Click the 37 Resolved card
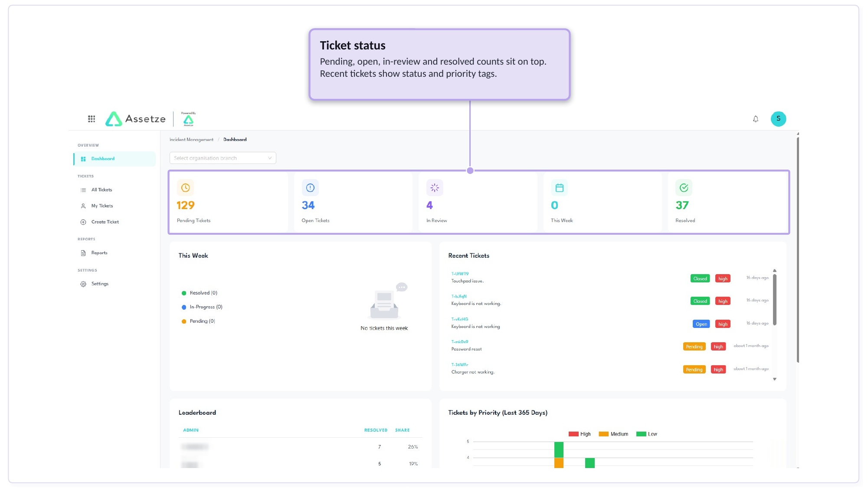This screenshot has width=868, height=488. coord(727,202)
